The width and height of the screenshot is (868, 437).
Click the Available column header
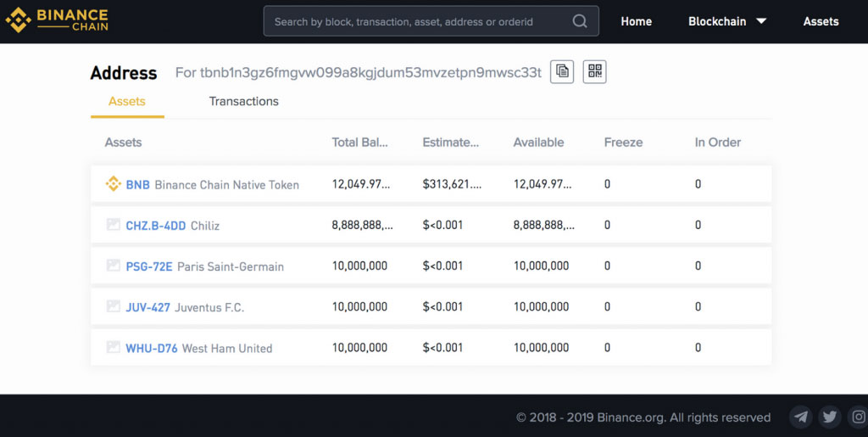coord(538,143)
